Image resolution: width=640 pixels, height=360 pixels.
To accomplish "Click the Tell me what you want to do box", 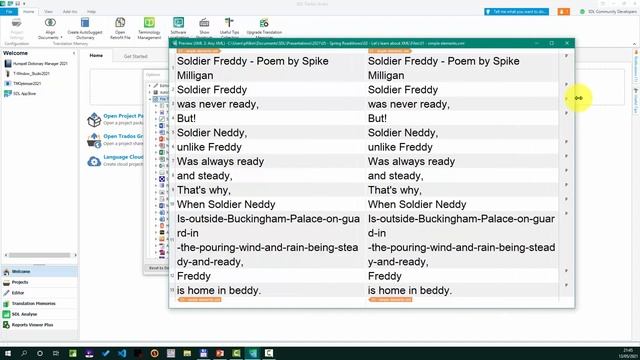I will [x=516, y=11].
